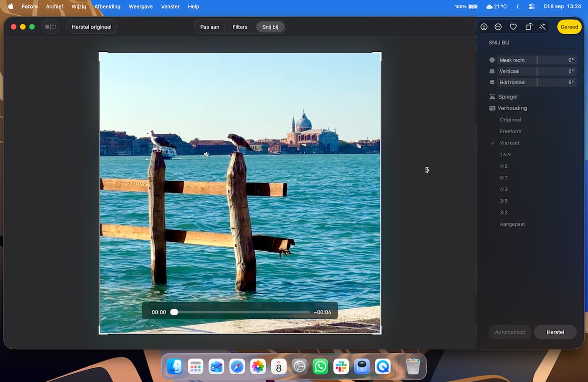Click the Verticaal angle slider
This screenshot has width=588, height=382.
coord(537,71)
